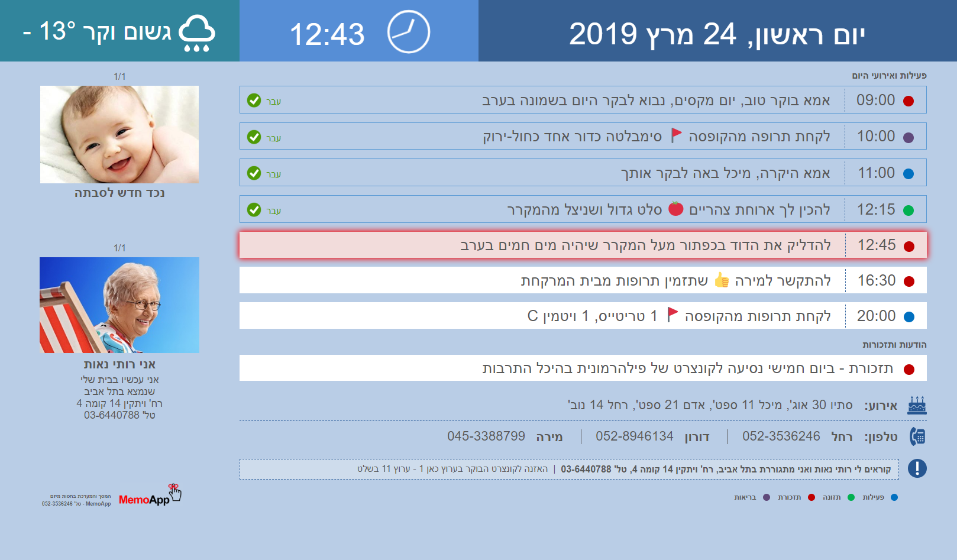The width and height of the screenshot is (957, 560).
Task: Click the thumbs-up icon in the 16:30 row
Action: [x=722, y=279]
